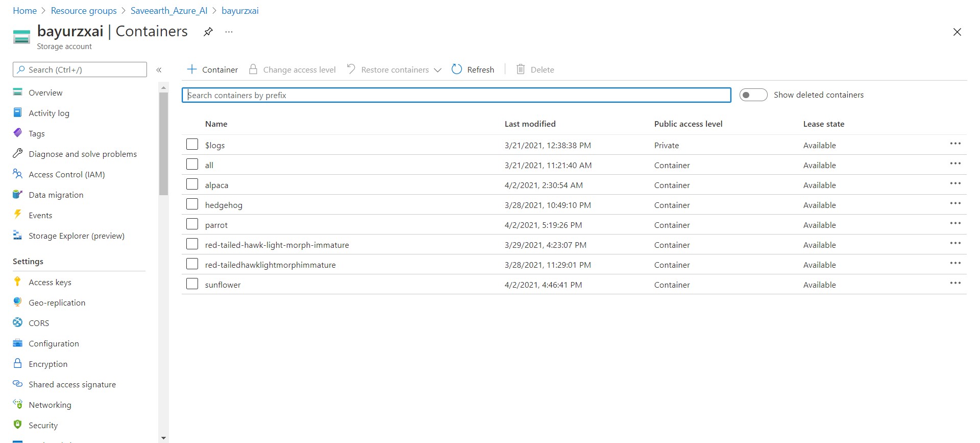Click the Encryption lock icon
This screenshot has height=443, width=980.
tap(18, 363)
